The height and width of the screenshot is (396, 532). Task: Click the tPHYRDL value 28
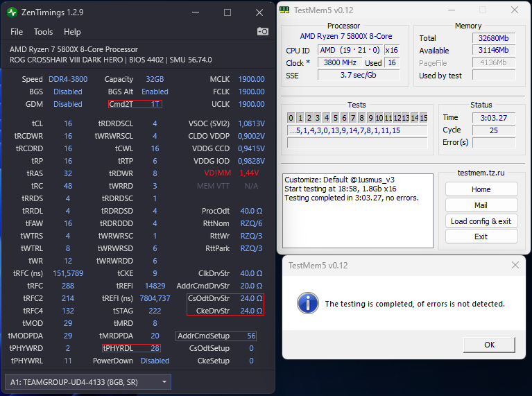coord(155,348)
